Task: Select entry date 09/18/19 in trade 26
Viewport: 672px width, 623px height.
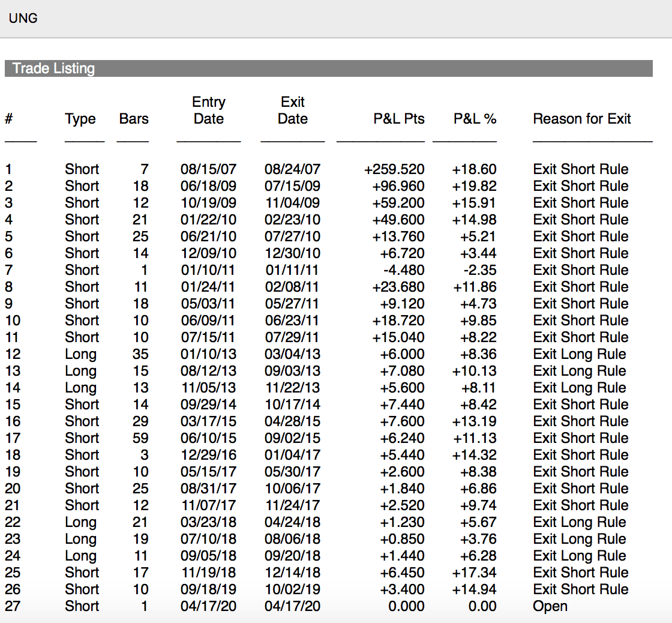Action: (x=208, y=589)
